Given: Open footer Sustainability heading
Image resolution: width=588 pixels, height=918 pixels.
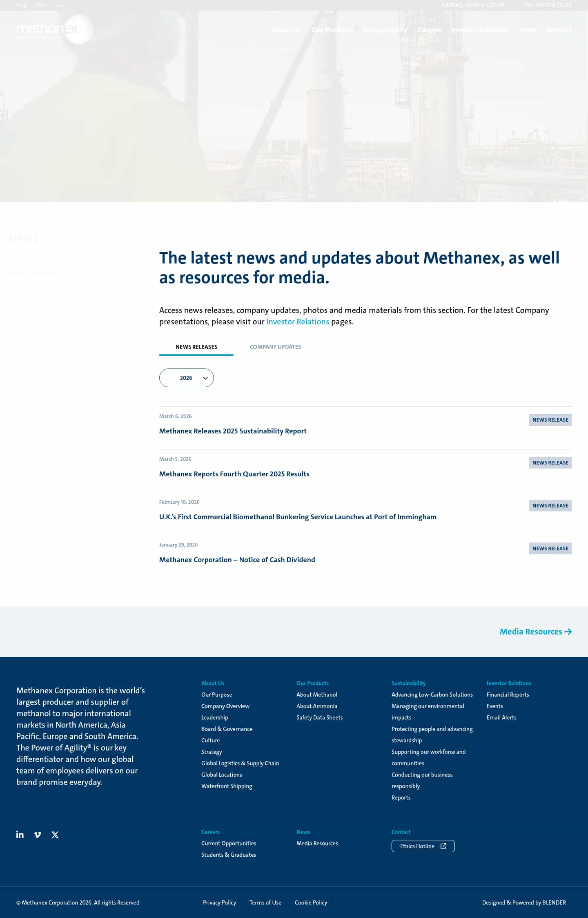Looking at the screenshot, I should pyautogui.click(x=409, y=683).
